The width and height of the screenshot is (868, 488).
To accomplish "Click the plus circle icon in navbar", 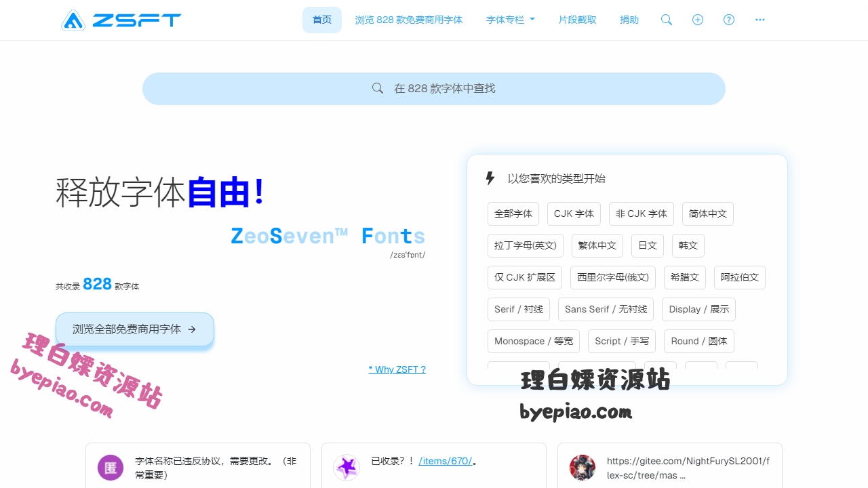I will click(698, 20).
